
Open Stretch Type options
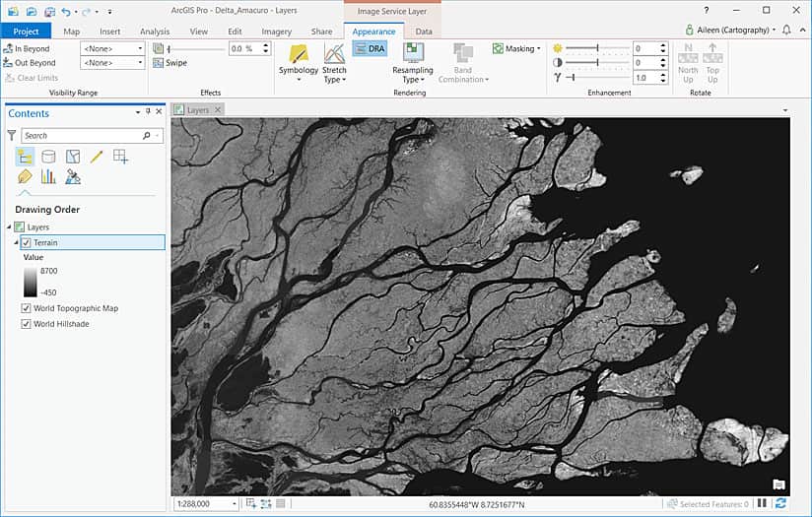tap(334, 63)
